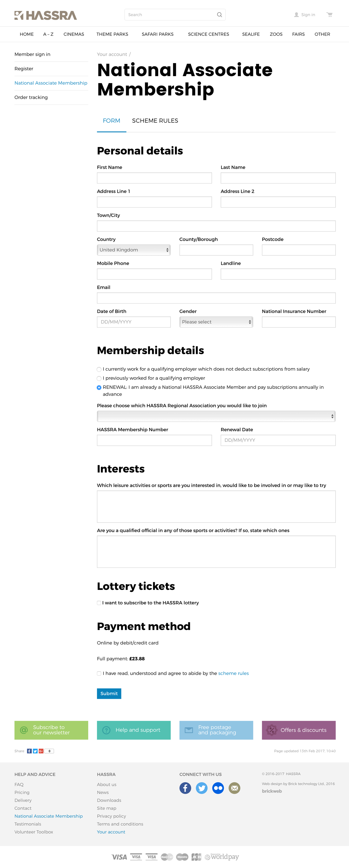This screenshot has height=868, width=349.
Task: Click the purple Offers & discounts banner
Action: tap(298, 730)
